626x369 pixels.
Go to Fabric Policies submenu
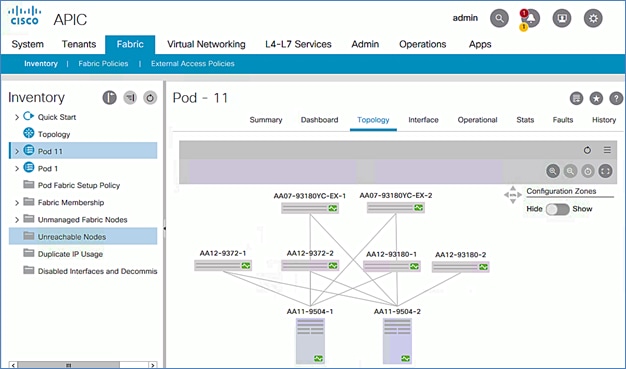pyautogui.click(x=103, y=64)
